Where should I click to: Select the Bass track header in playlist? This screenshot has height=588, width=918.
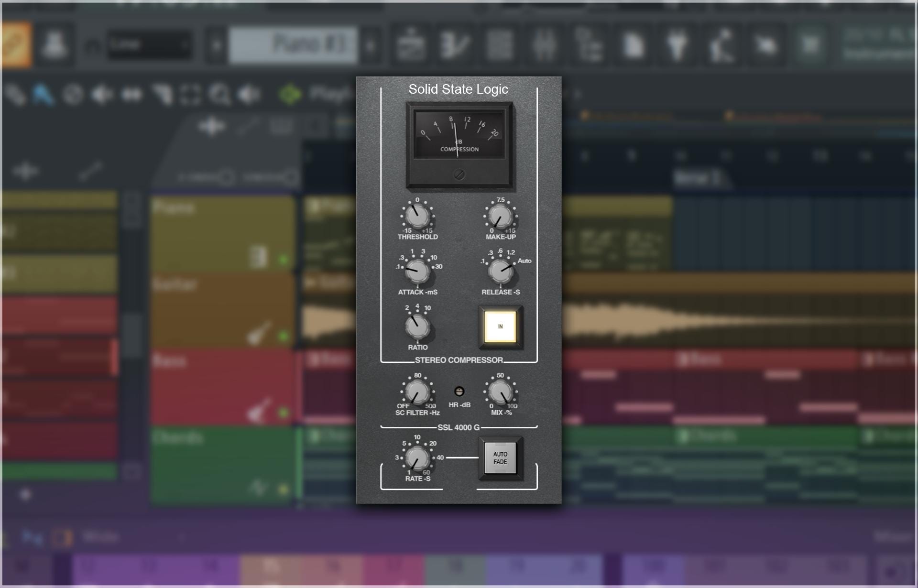click(x=223, y=387)
